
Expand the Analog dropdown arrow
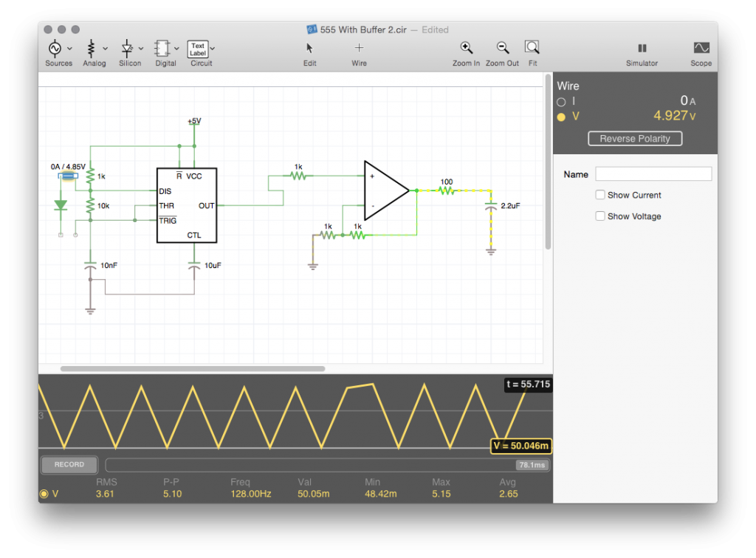pyautogui.click(x=105, y=49)
